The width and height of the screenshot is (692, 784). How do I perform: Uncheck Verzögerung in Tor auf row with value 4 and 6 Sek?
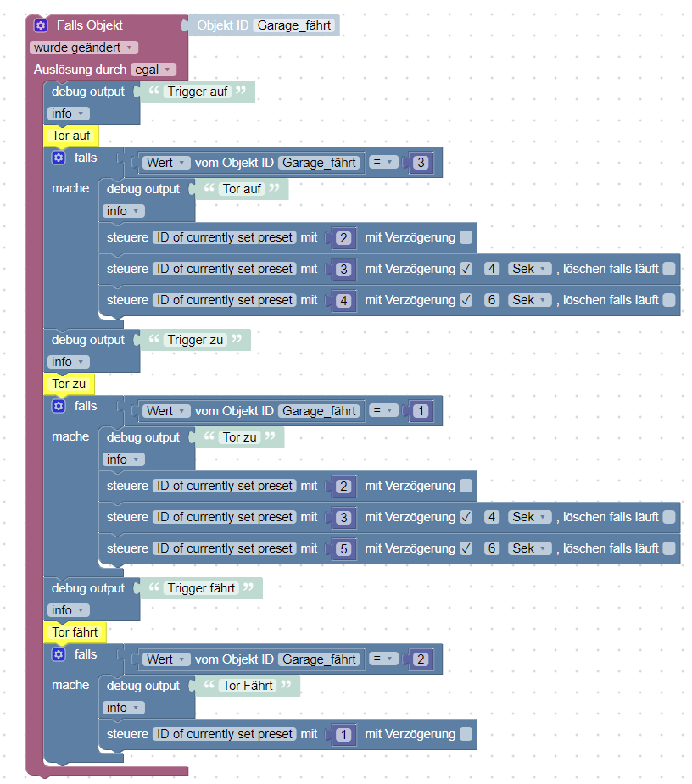point(466,301)
